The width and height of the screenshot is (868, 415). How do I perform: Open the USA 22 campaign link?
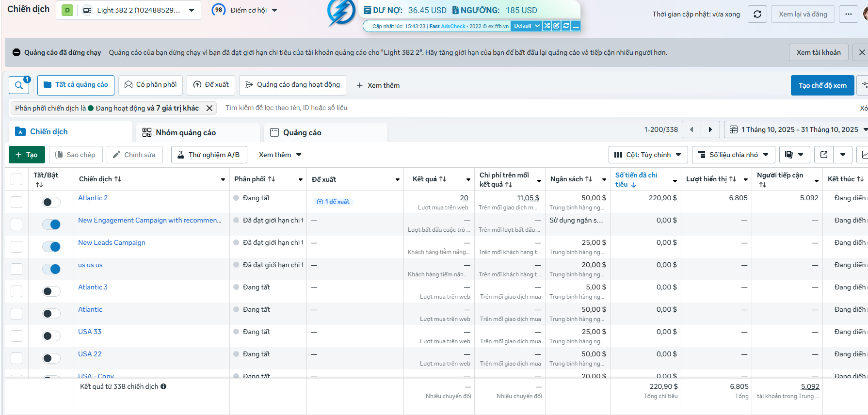(x=90, y=354)
